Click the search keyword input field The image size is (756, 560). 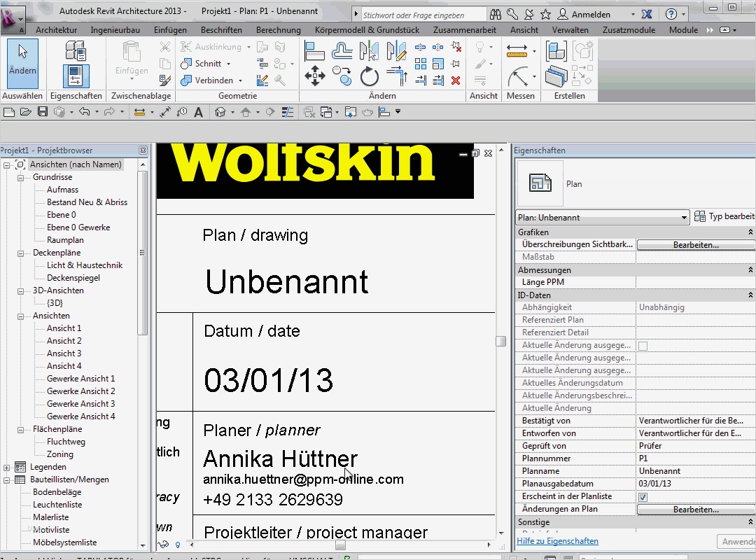click(423, 15)
